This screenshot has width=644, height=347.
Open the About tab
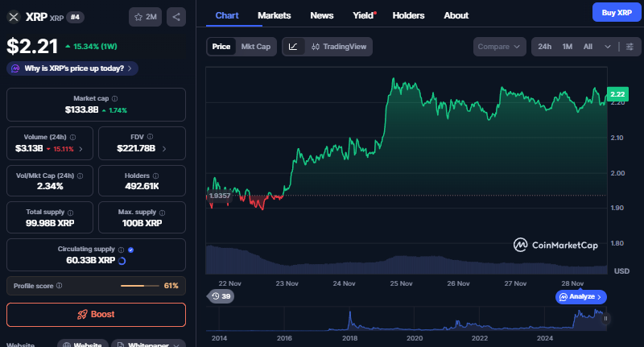(456, 15)
